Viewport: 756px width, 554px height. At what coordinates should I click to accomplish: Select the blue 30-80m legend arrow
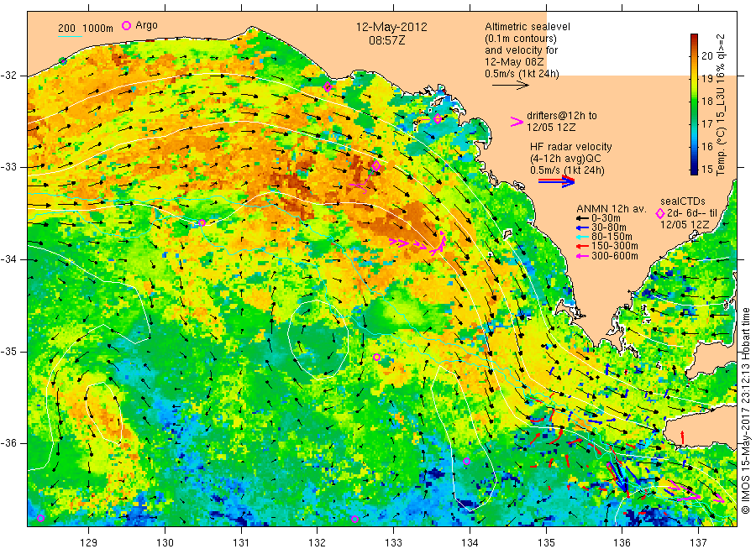[582, 227]
